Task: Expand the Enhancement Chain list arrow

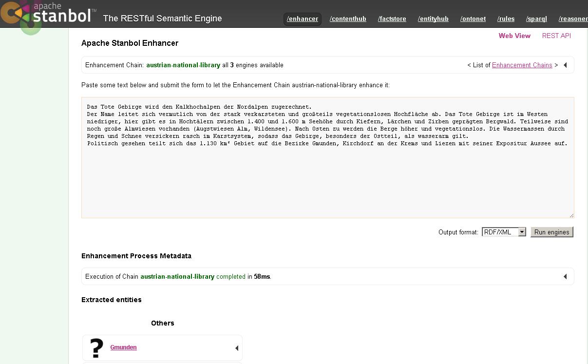Action: point(565,65)
